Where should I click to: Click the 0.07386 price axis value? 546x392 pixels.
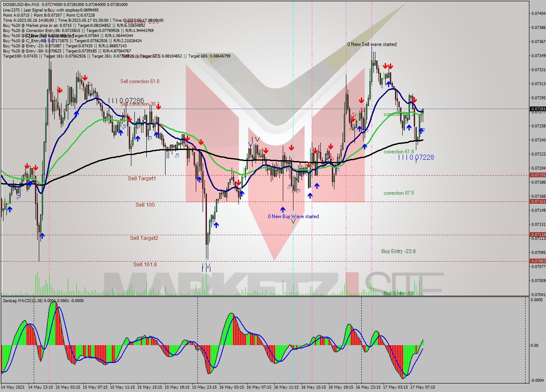(538, 27)
